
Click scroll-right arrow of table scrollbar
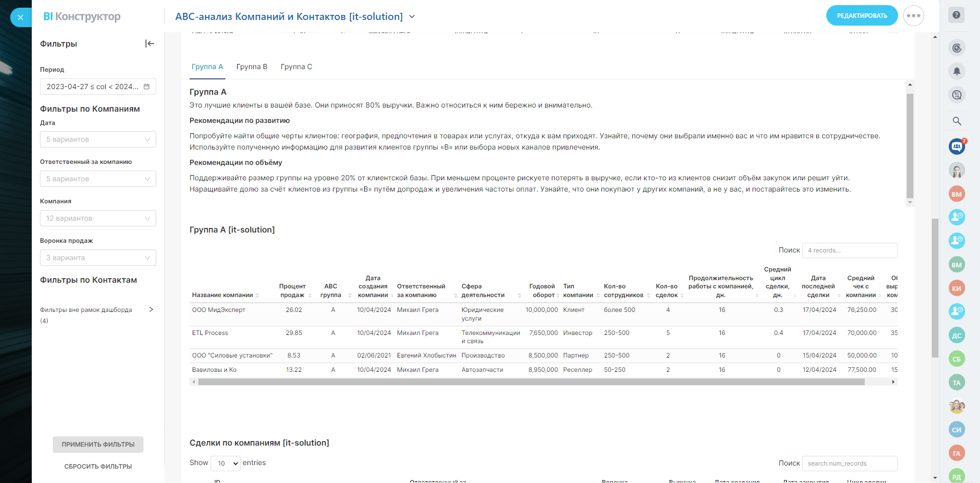coord(893,382)
